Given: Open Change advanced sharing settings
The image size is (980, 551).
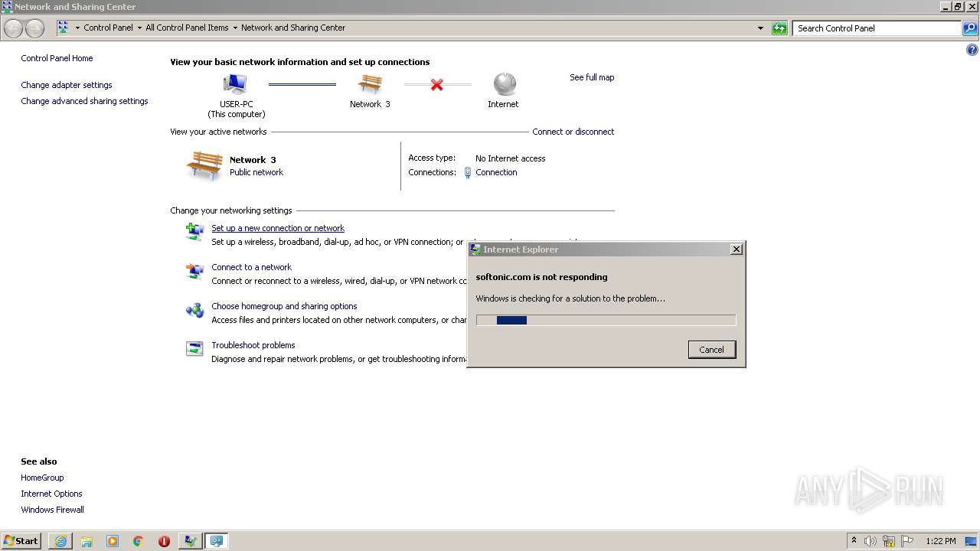Looking at the screenshot, I should coord(84,101).
